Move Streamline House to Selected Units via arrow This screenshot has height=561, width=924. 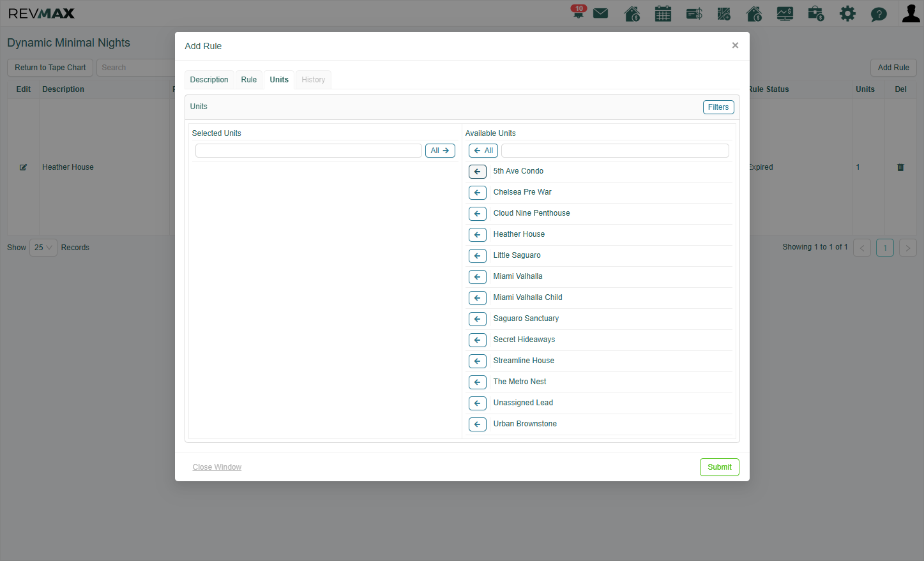[x=477, y=361]
